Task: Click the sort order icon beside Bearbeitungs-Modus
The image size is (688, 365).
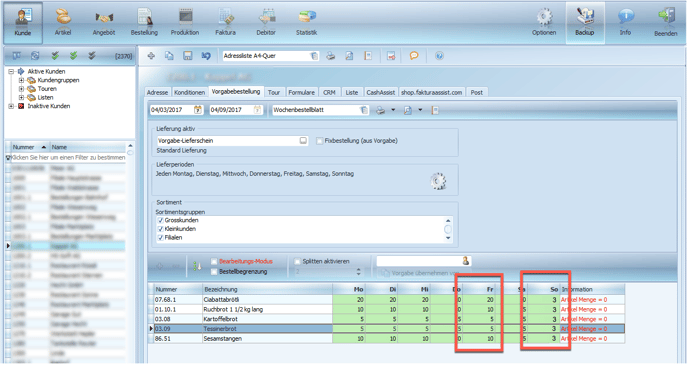Action: (197, 266)
